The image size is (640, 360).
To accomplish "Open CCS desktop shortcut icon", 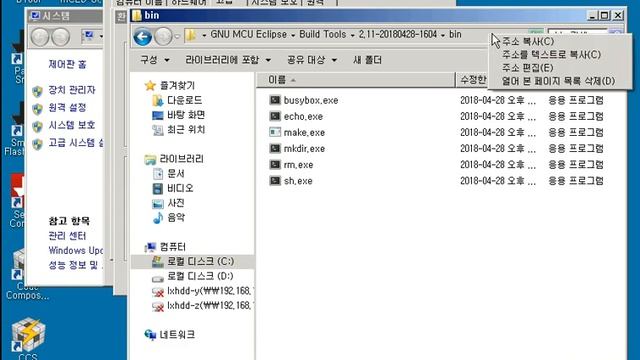I will pyautogui.click(x=28, y=335).
